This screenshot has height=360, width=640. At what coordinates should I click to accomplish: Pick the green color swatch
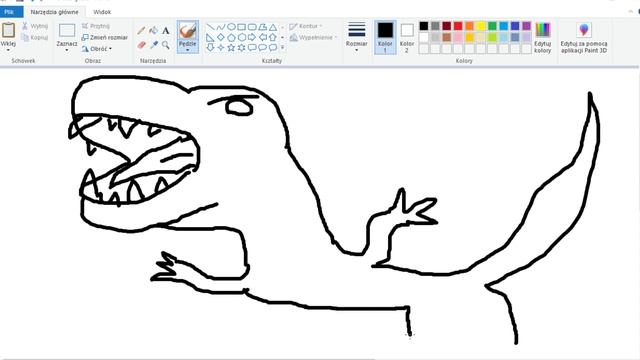[x=492, y=26]
